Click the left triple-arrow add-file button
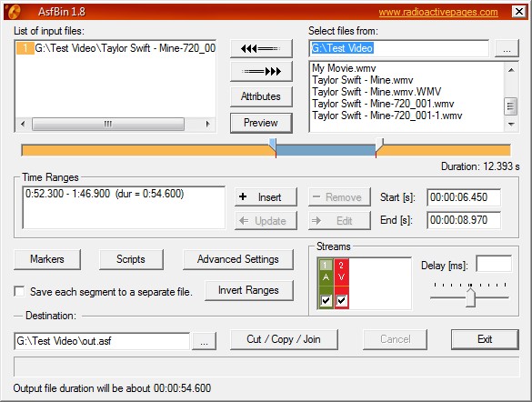Viewport: 532px width, 402px height. (x=261, y=49)
